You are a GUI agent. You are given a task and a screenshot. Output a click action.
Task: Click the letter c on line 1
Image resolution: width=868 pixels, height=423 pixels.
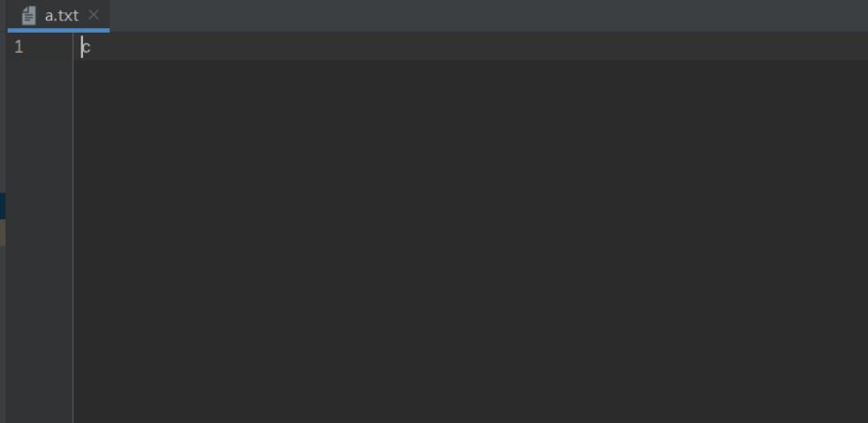tap(87, 48)
